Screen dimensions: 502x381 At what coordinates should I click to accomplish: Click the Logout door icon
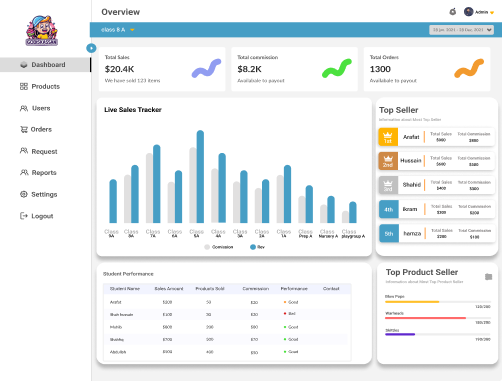[24, 216]
